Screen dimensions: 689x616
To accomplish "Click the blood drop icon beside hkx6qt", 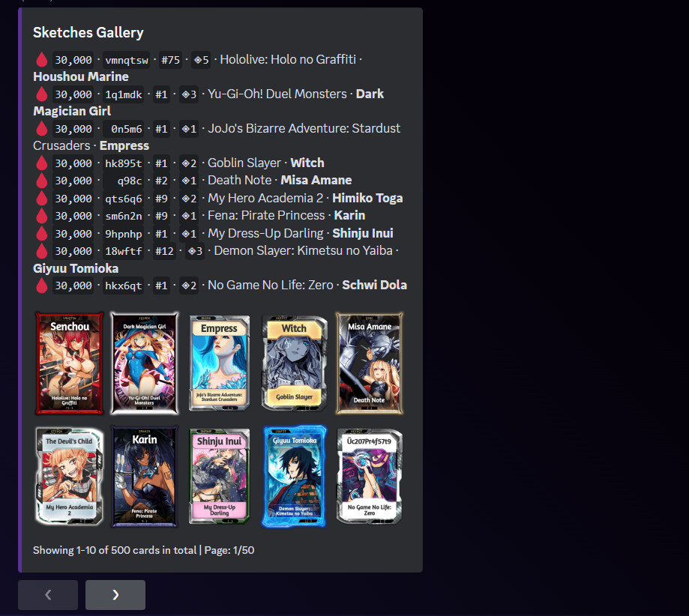I will pyautogui.click(x=41, y=286).
